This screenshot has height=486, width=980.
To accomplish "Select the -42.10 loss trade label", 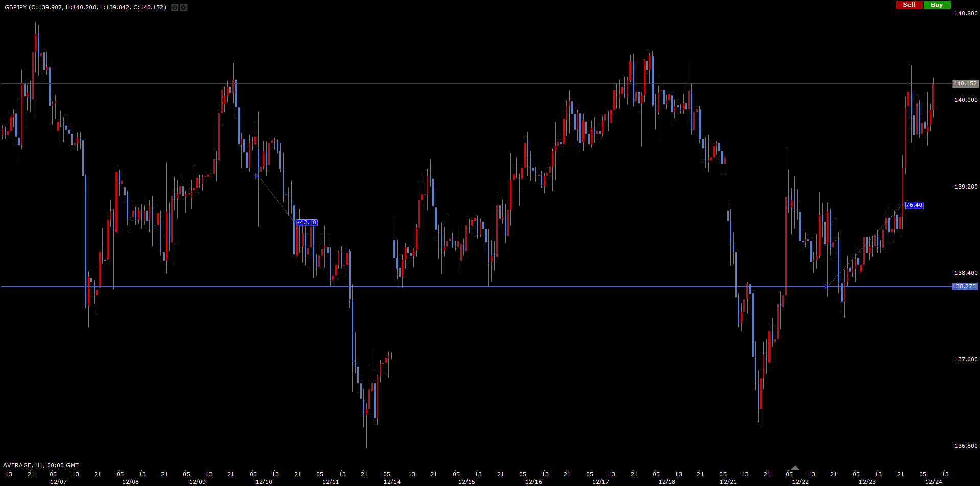I will tap(307, 223).
